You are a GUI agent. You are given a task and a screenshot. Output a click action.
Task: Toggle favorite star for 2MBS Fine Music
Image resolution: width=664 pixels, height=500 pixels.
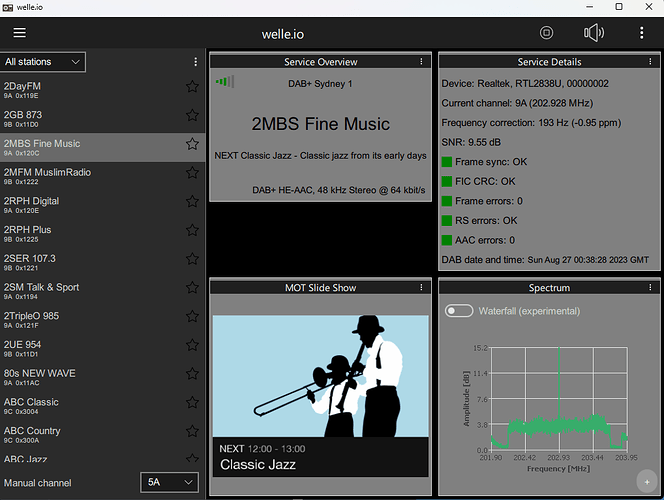click(x=192, y=144)
